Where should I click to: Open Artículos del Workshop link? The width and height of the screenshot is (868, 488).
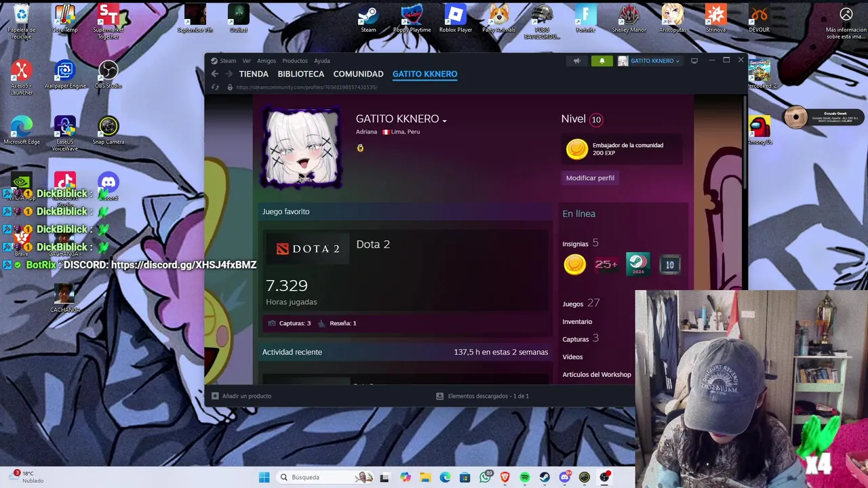[x=597, y=374]
